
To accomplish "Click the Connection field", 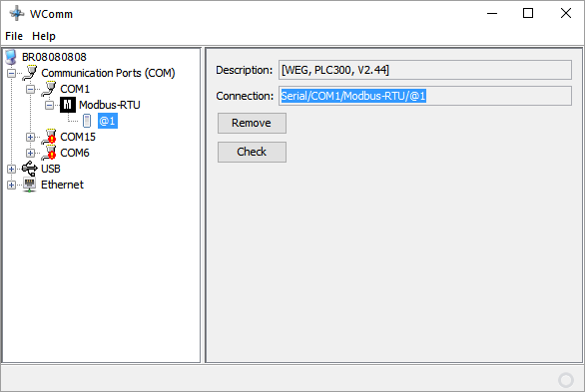I will [425, 96].
